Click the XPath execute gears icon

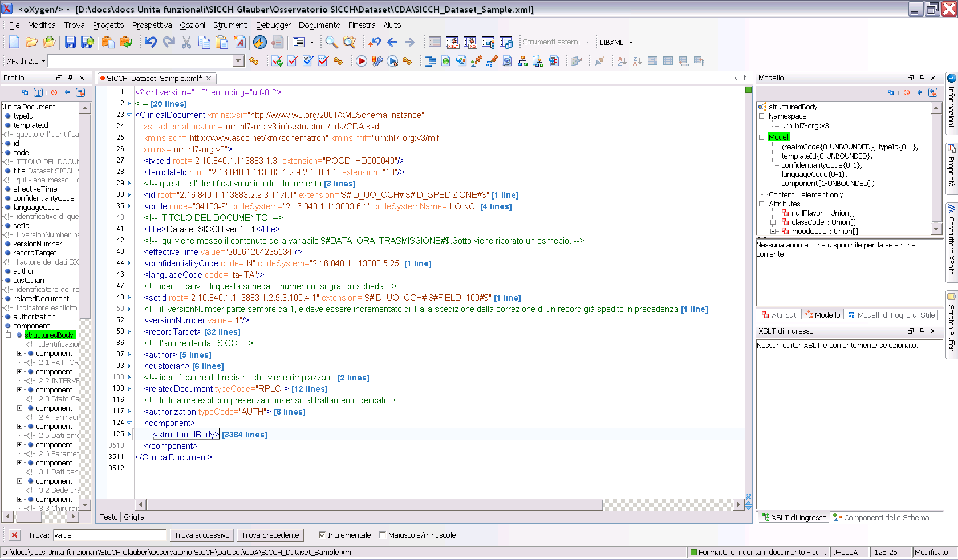coord(254,61)
